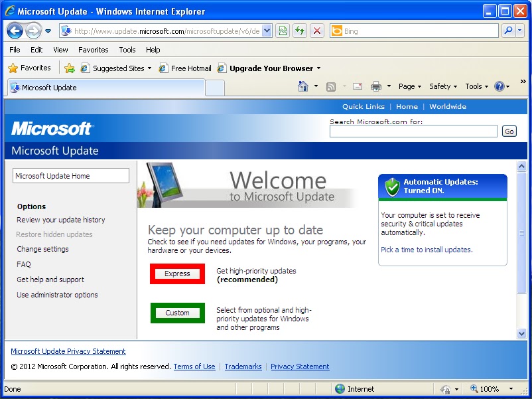Click Pick a time to install updates
532x399 pixels.
[427, 250]
